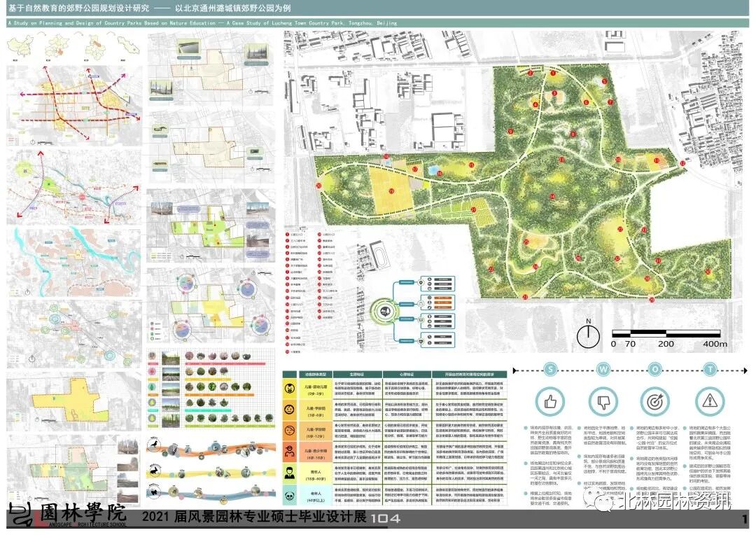Click the bottom butterfly silhouette icon
This screenshot has width=756, height=535.
click(154, 492)
